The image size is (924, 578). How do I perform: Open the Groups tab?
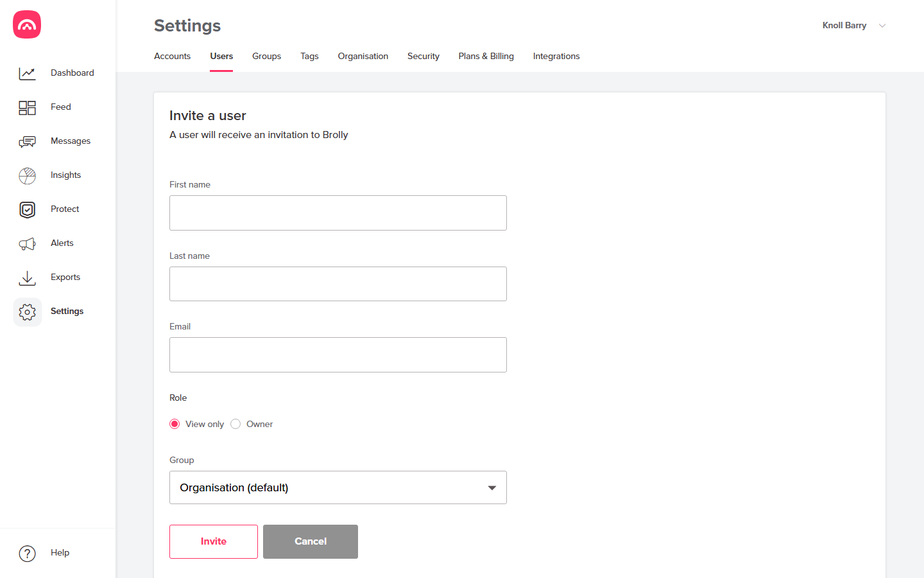click(x=266, y=56)
